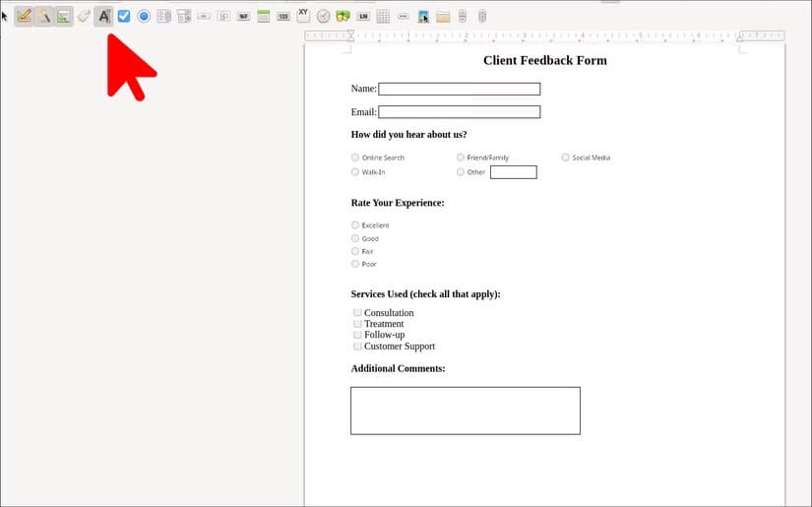Select the arrow Select tool

5,16
